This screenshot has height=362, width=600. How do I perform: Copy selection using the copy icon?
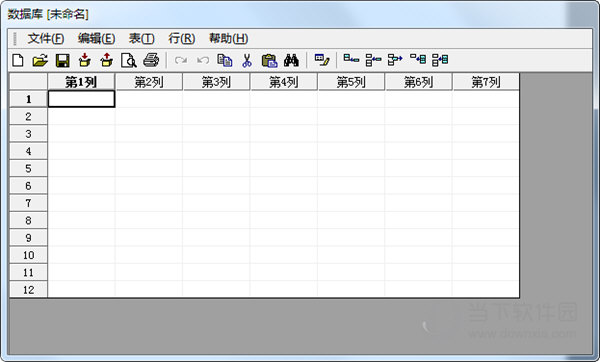point(225,60)
